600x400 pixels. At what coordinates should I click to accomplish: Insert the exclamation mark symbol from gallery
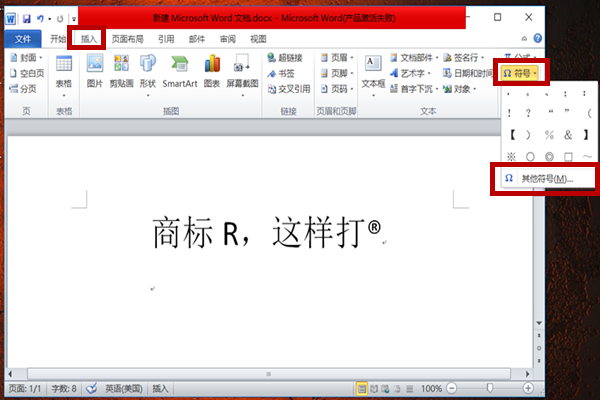(509, 113)
